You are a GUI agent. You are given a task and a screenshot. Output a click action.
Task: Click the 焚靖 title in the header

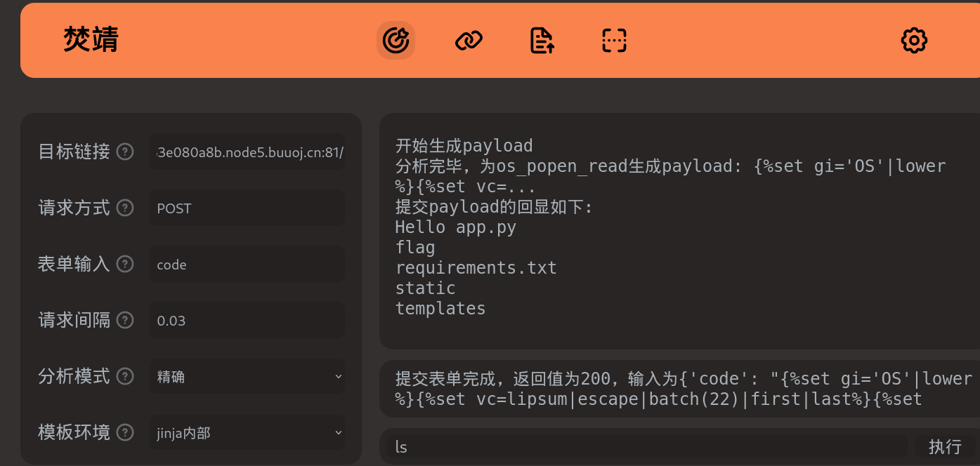pos(91,40)
